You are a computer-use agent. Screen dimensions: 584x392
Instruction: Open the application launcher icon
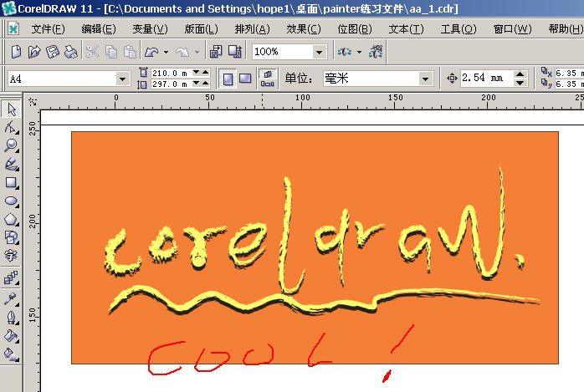tap(345, 52)
